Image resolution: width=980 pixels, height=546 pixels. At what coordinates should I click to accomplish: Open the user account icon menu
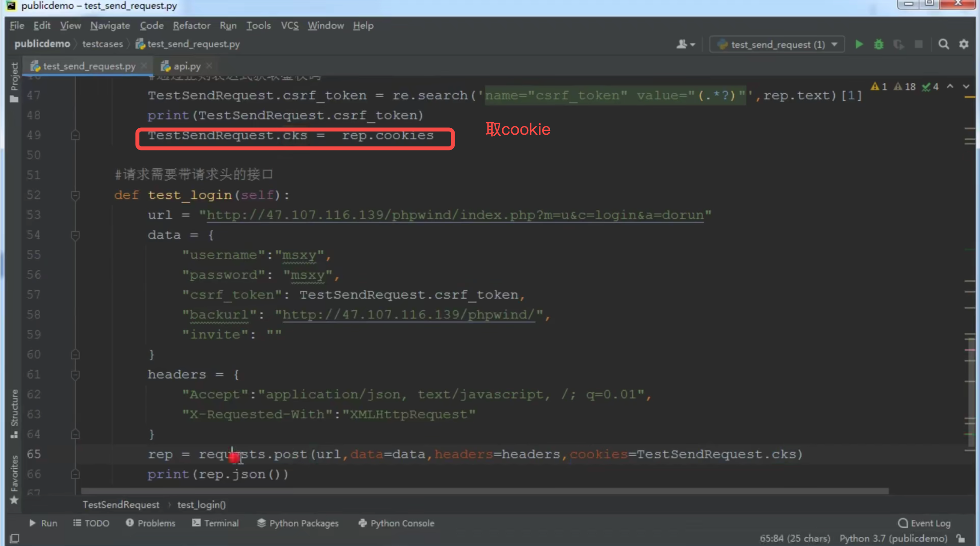[x=685, y=44]
